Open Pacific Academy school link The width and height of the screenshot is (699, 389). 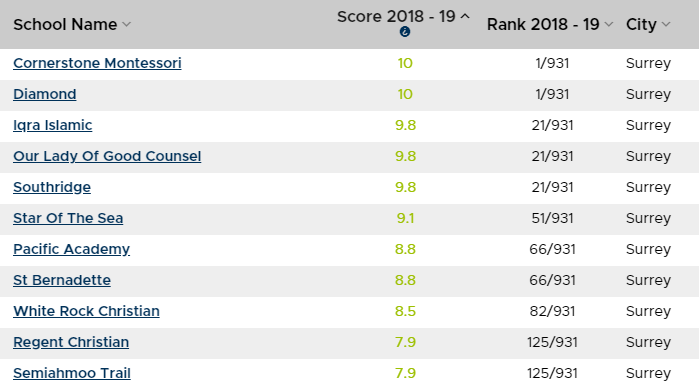coord(71,249)
